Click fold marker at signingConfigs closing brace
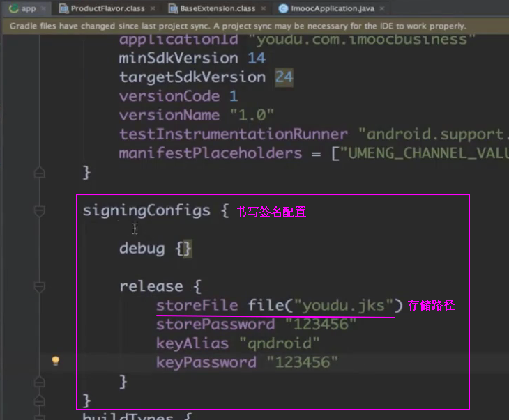 pyautogui.click(x=40, y=400)
